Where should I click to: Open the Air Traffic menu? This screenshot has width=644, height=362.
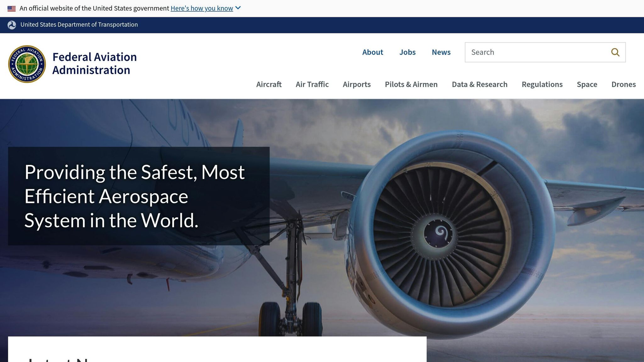pos(312,85)
